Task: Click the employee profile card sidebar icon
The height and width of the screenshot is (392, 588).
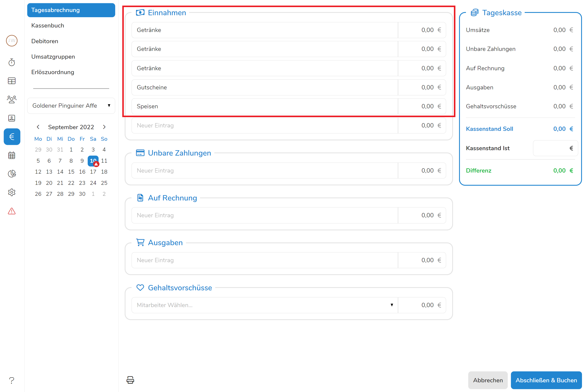Action: click(12, 118)
